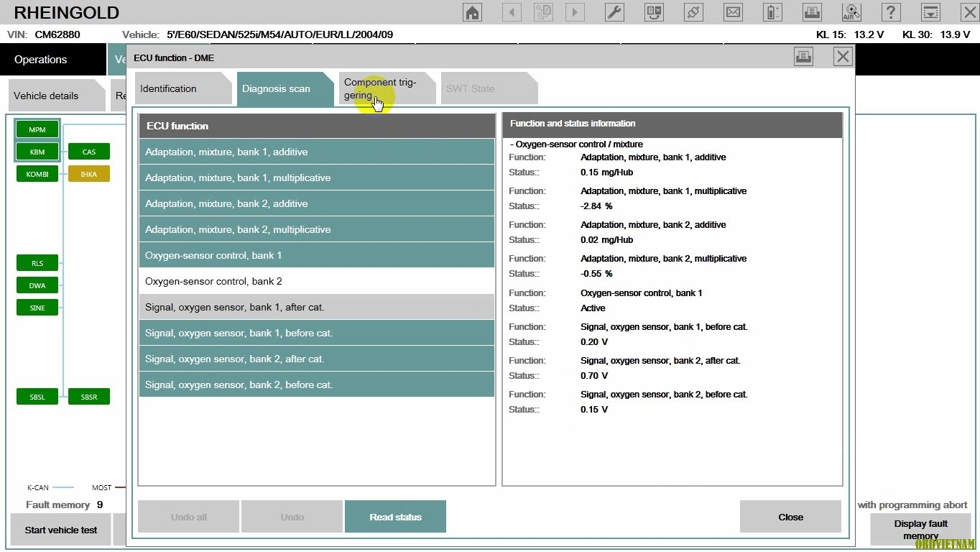Screen dimensions: 980x552
Task: Click the Start vehicle test button
Action: (60, 530)
